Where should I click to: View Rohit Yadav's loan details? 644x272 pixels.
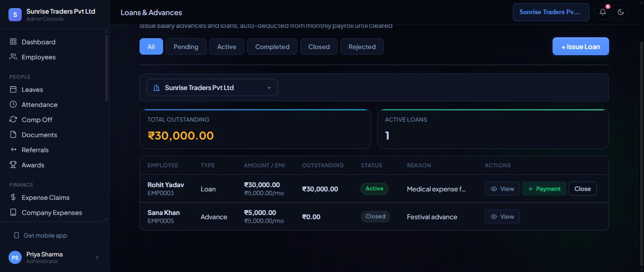point(502,189)
